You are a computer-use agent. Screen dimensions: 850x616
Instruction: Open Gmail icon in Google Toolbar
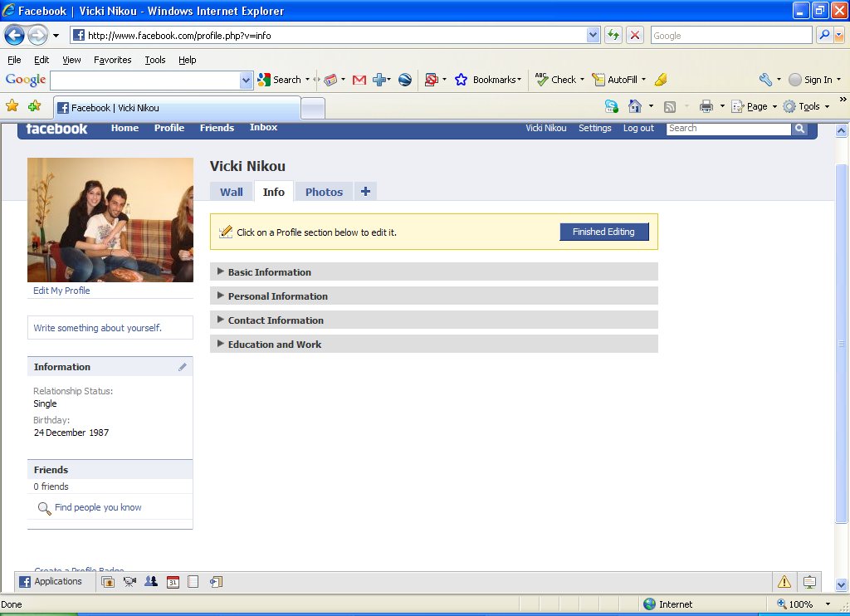(x=359, y=80)
